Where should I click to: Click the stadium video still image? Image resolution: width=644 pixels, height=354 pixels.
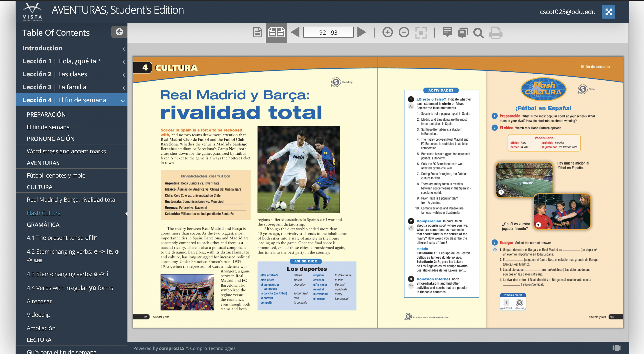coord(524,180)
